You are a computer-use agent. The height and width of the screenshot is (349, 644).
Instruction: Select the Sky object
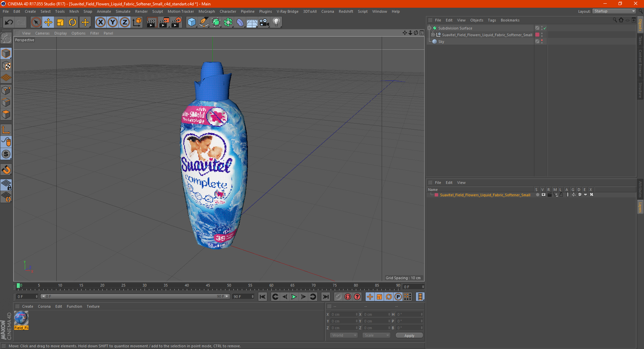coord(441,42)
